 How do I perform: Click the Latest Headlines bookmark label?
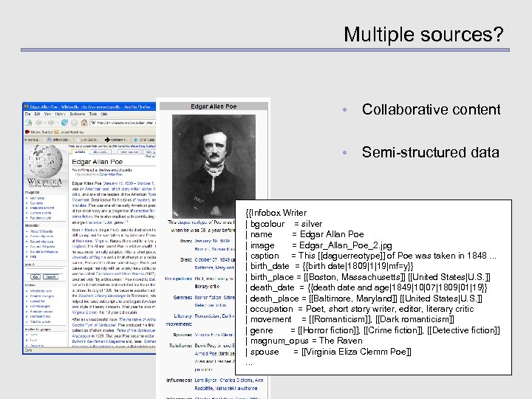point(72,132)
